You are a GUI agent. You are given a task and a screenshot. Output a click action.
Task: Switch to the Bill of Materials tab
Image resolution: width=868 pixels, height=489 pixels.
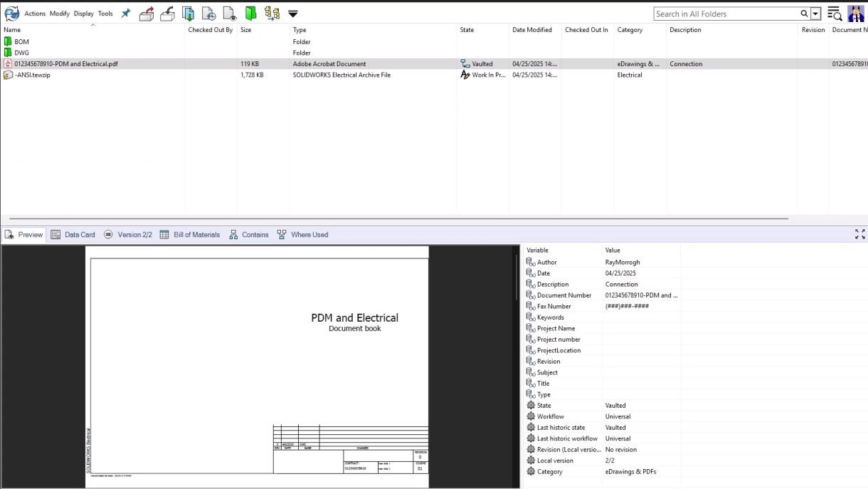191,234
